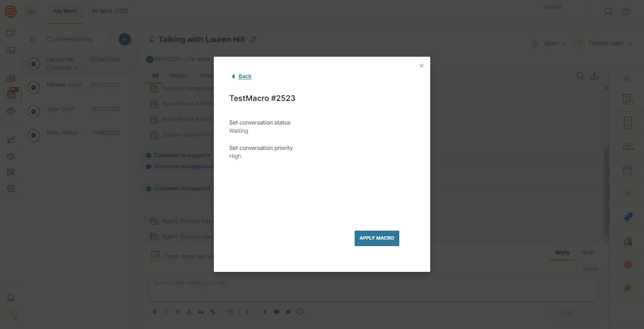The width and height of the screenshot is (644, 329).
Task: Download conversation using download icon
Action: coord(594,76)
